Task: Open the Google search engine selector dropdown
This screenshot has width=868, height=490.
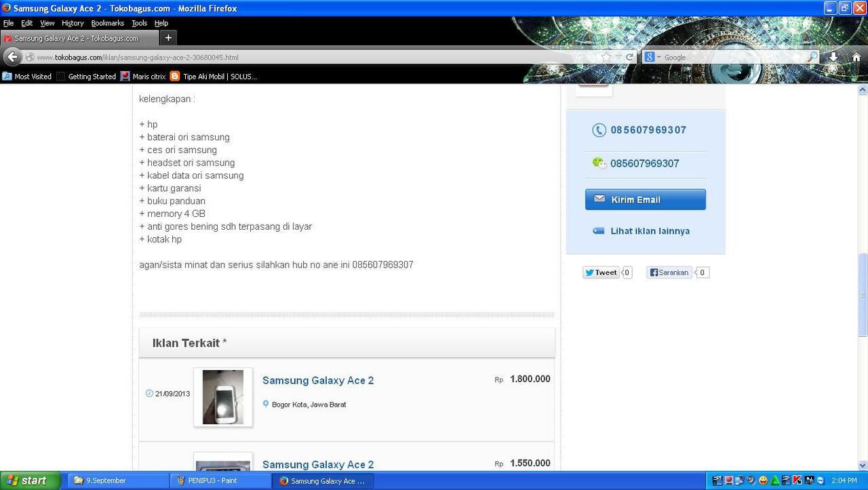Action: [x=652, y=57]
